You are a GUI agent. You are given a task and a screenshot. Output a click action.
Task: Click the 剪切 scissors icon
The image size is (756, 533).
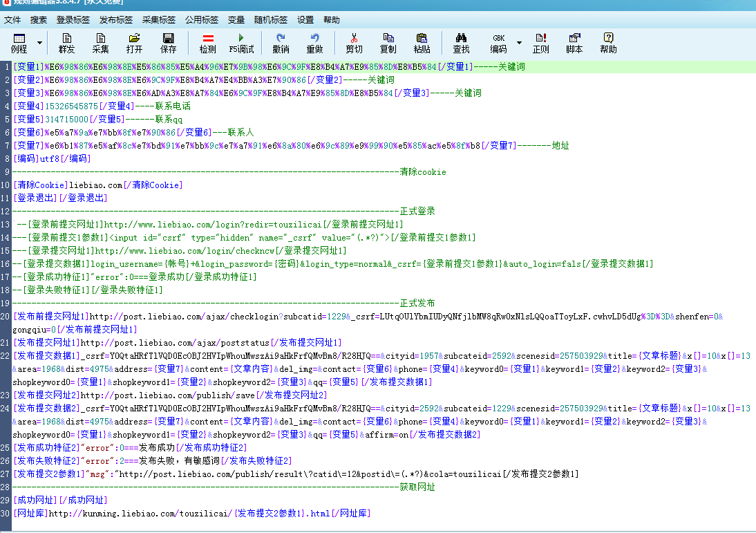tap(354, 43)
